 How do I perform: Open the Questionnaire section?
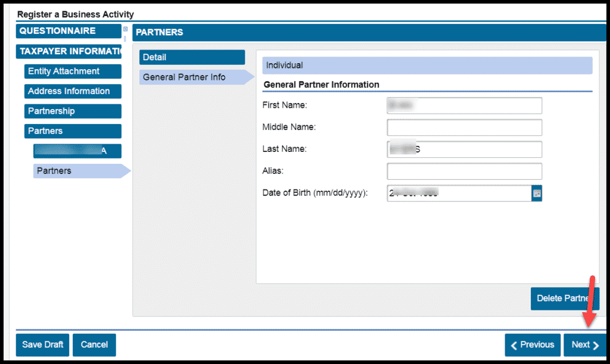[x=69, y=31]
